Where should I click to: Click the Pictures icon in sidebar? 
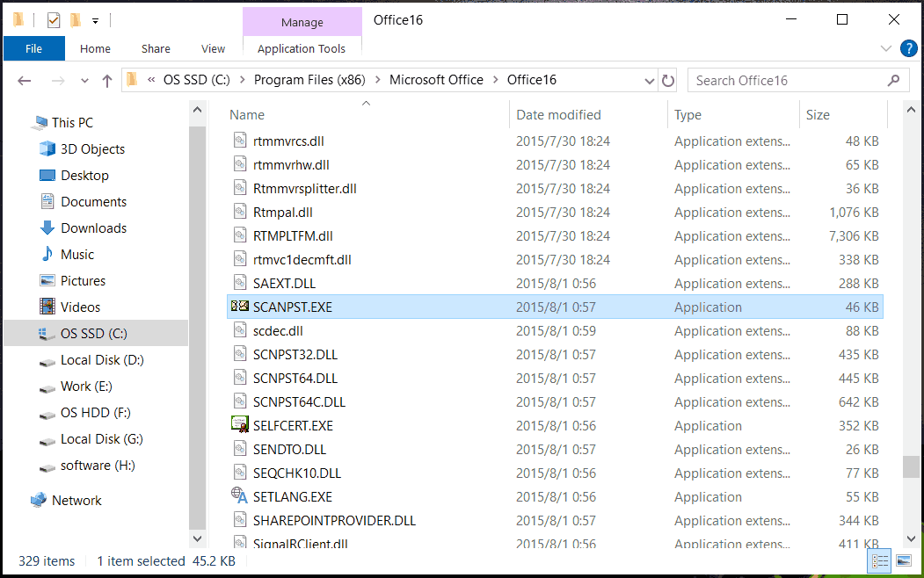pyautogui.click(x=47, y=280)
